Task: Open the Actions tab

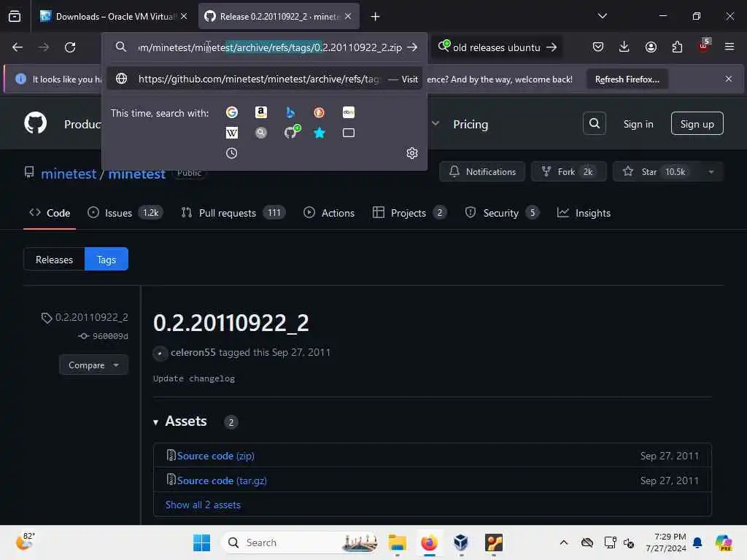Action: 329,213
